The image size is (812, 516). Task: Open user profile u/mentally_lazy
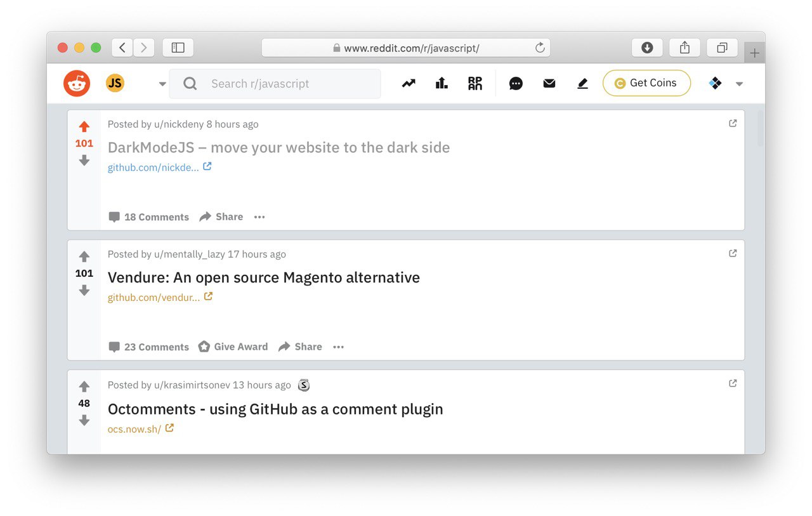pyautogui.click(x=190, y=255)
